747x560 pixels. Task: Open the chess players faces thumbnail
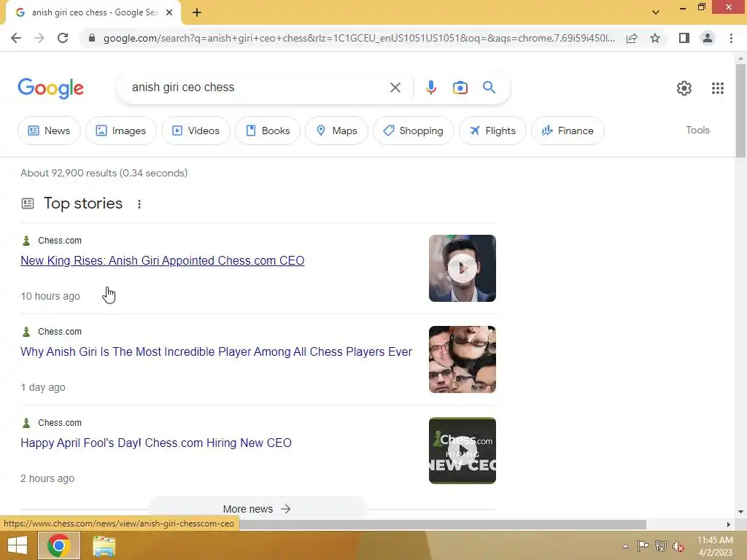pos(462,359)
